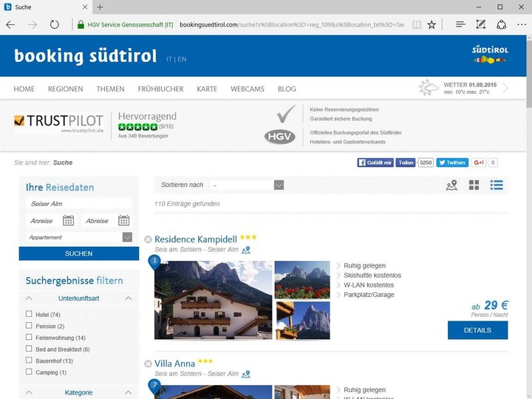
Task: Open the browser Hub icon
Action: (x=460, y=24)
